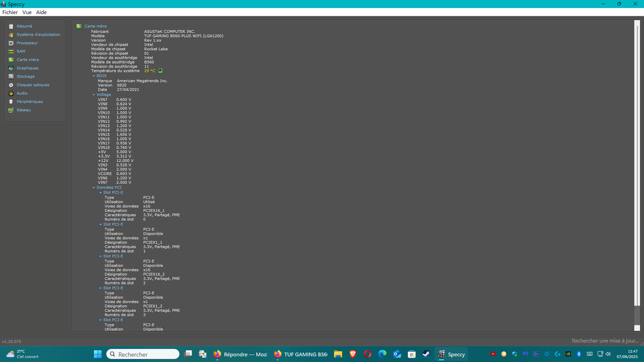
Task: Open the Graphiques monitor icon
Action: tap(11, 68)
